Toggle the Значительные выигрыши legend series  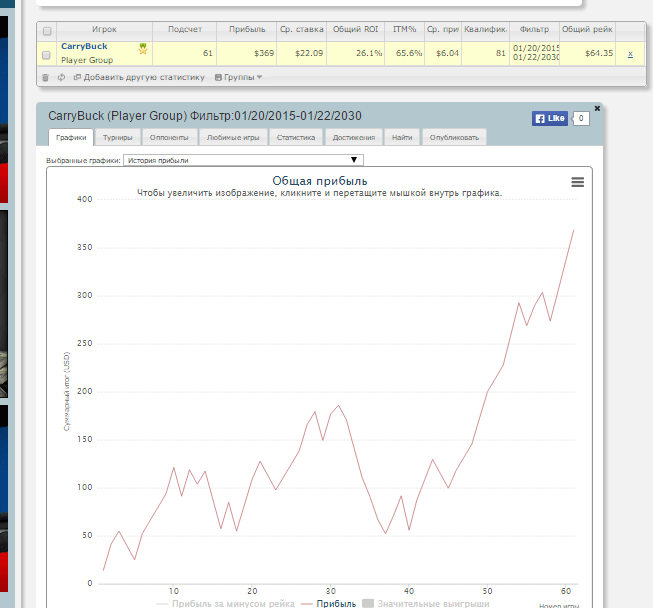coord(426,603)
